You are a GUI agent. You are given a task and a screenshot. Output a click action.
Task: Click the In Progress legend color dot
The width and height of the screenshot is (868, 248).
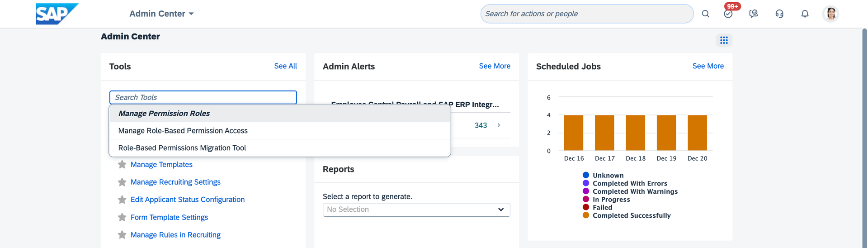click(x=586, y=199)
